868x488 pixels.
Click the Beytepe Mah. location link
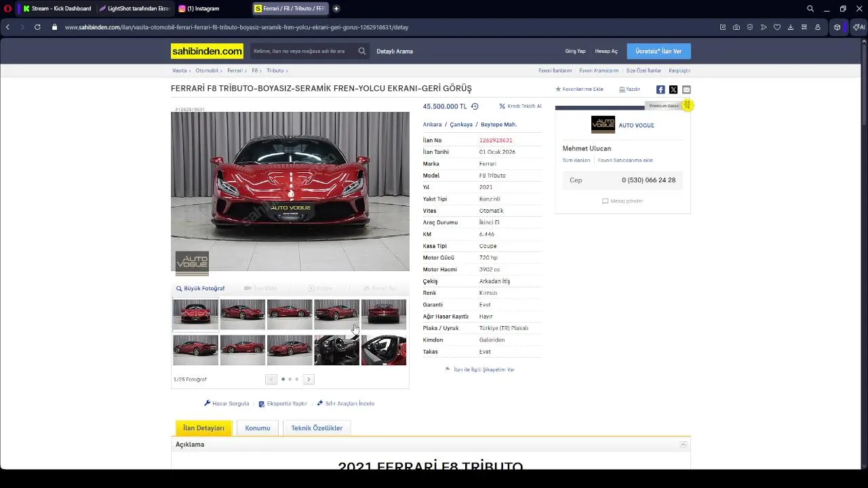499,125
